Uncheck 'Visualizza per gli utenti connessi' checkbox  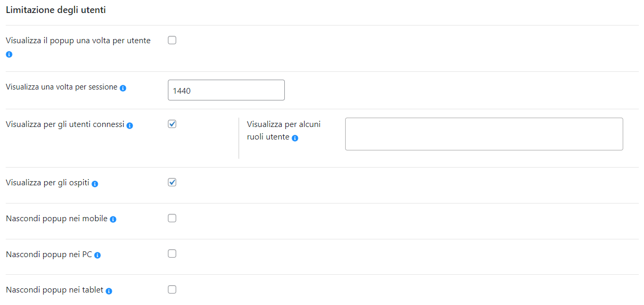[172, 124]
